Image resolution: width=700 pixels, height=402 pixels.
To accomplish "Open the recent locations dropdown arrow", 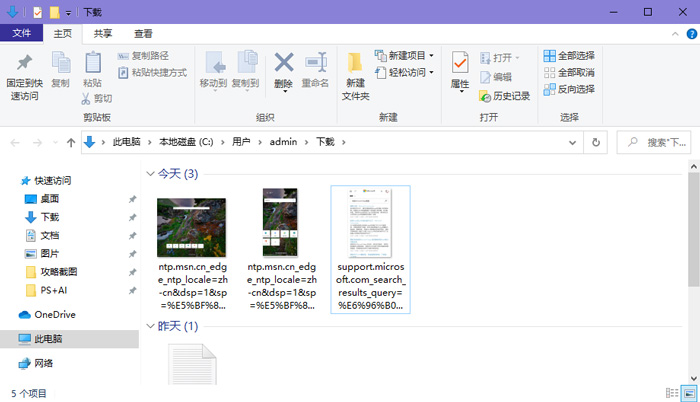I will (55, 142).
